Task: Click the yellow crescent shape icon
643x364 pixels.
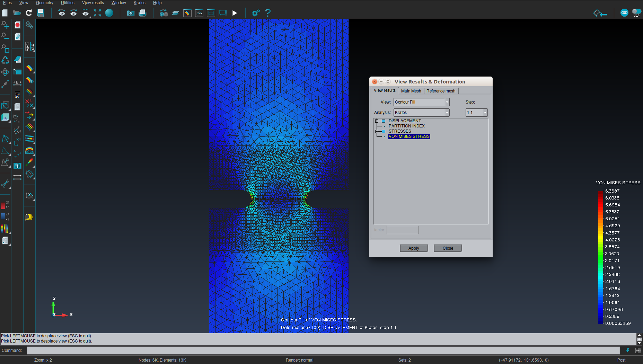Action: [29, 217]
